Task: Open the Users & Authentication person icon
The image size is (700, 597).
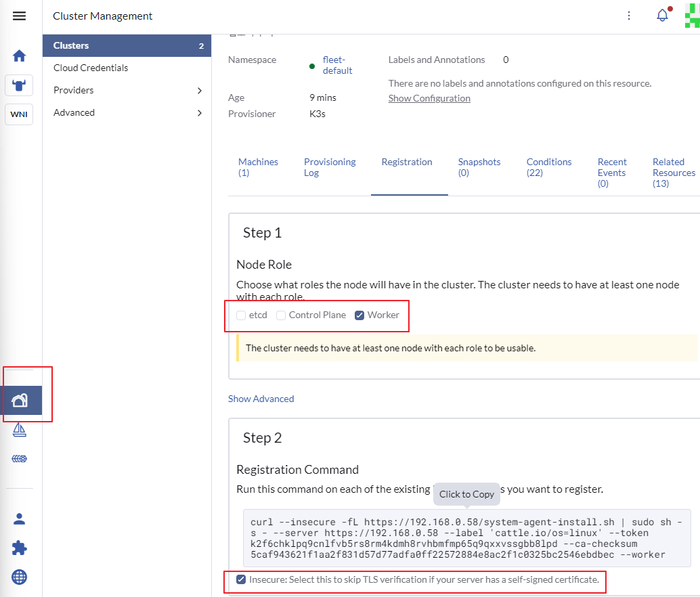Action: coord(20,519)
